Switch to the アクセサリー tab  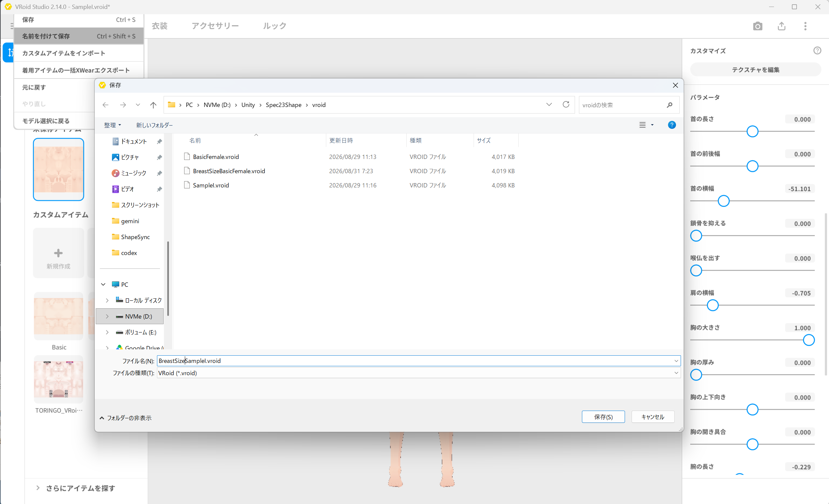click(x=215, y=26)
